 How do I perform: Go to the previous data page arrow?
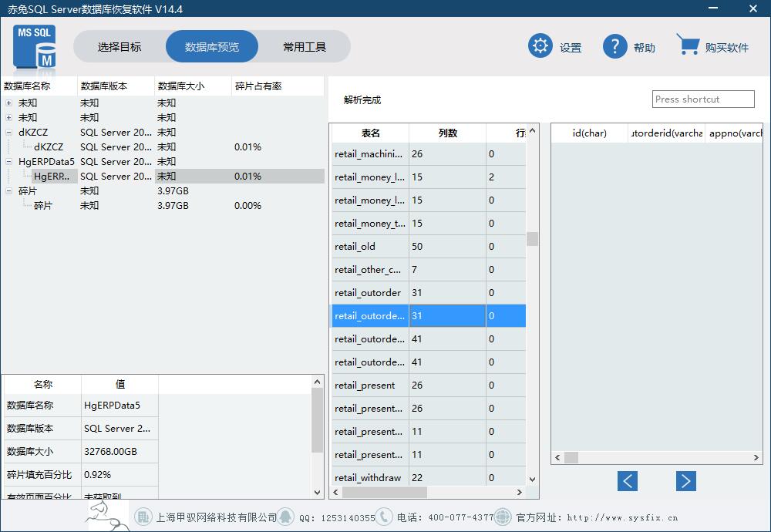628,481
